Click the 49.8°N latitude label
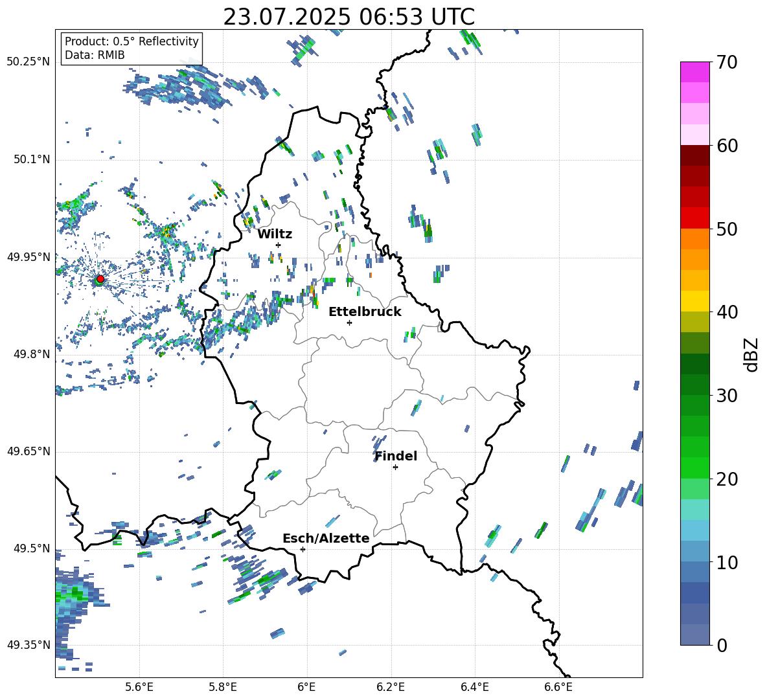The image size is (767, 700). pos(31,354)
